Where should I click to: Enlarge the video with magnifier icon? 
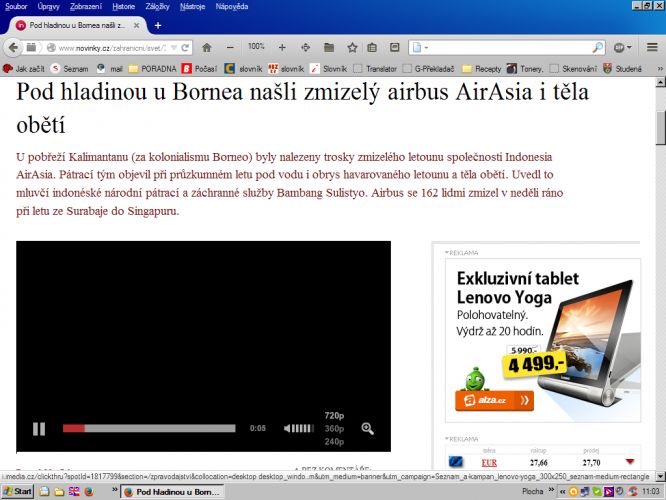367,429
